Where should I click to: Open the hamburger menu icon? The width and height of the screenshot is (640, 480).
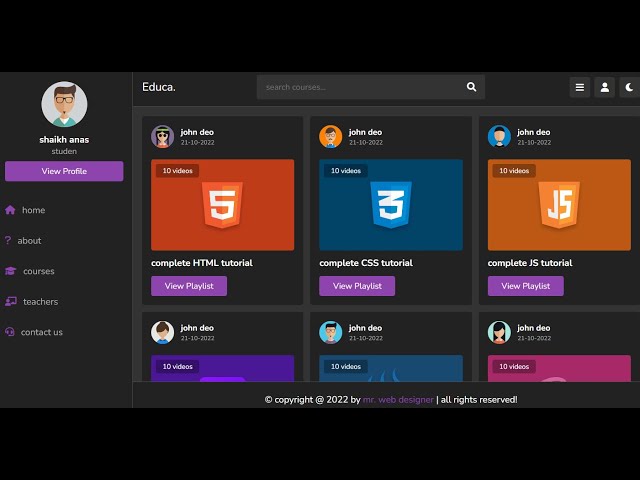tap(580, 87)
